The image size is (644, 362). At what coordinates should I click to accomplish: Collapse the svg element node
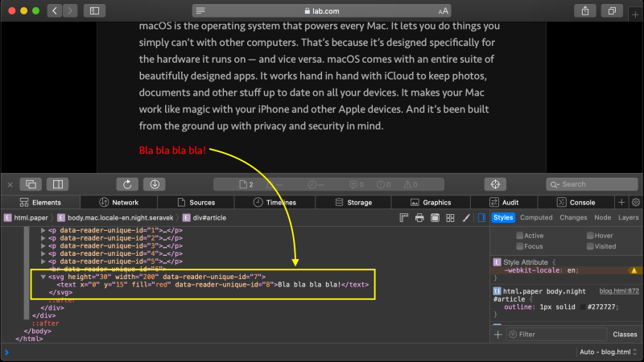click(43, 277)
